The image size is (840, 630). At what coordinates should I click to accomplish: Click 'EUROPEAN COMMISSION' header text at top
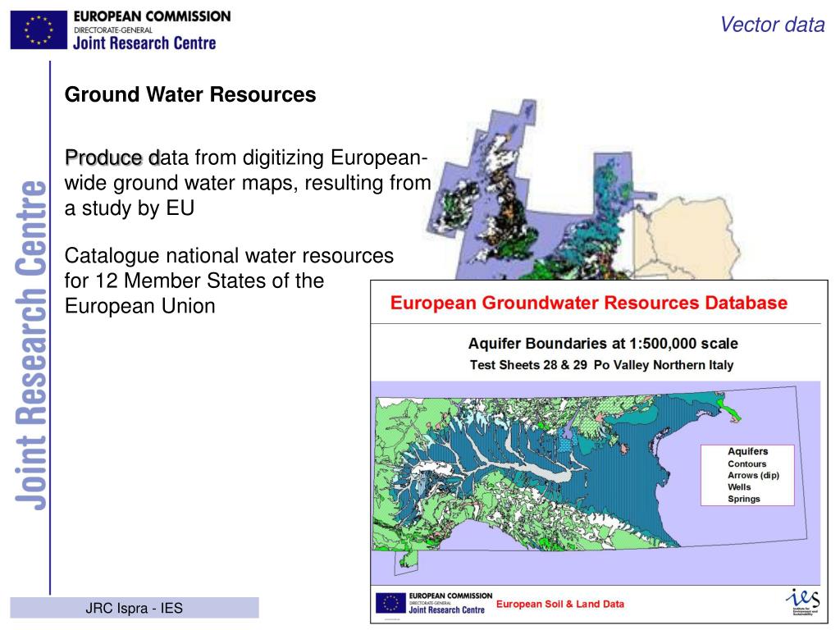tap(152, 16)
